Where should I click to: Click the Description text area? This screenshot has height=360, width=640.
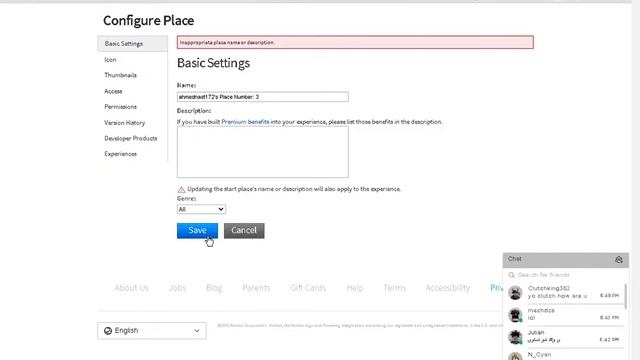[x=262, y=152]
